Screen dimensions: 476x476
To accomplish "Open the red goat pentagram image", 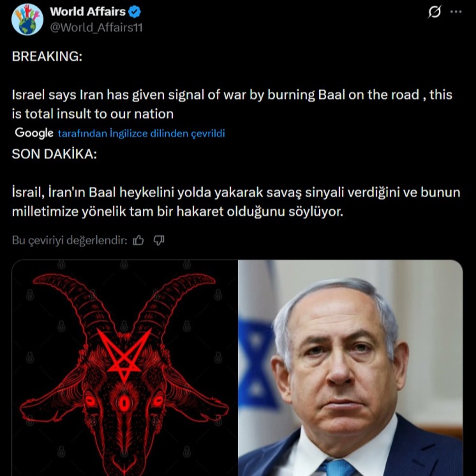I will pos(125,368).
